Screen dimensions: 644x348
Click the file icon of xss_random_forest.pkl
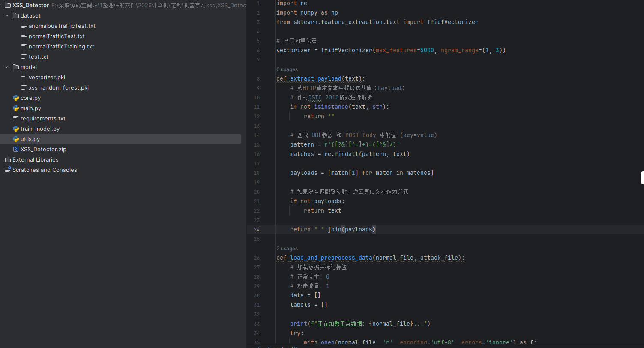point(24,87)
